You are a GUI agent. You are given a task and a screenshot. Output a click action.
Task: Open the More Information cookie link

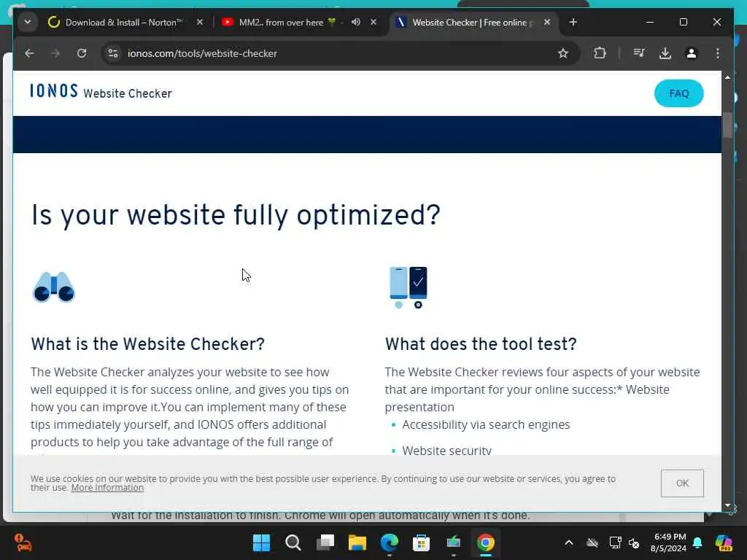point(107,488)
